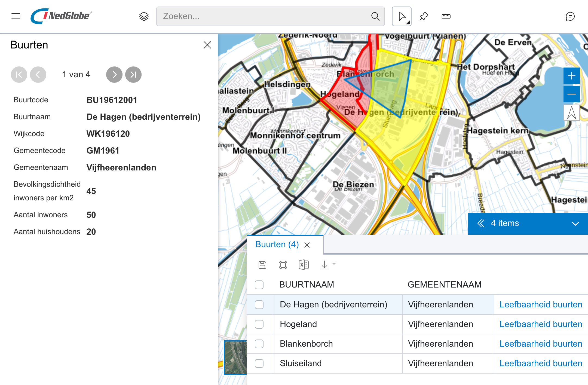Check the Hogeland row checkbox
The height and width of the screenshot is (385, 588).
pyautogui.click(x=259, y=324)
